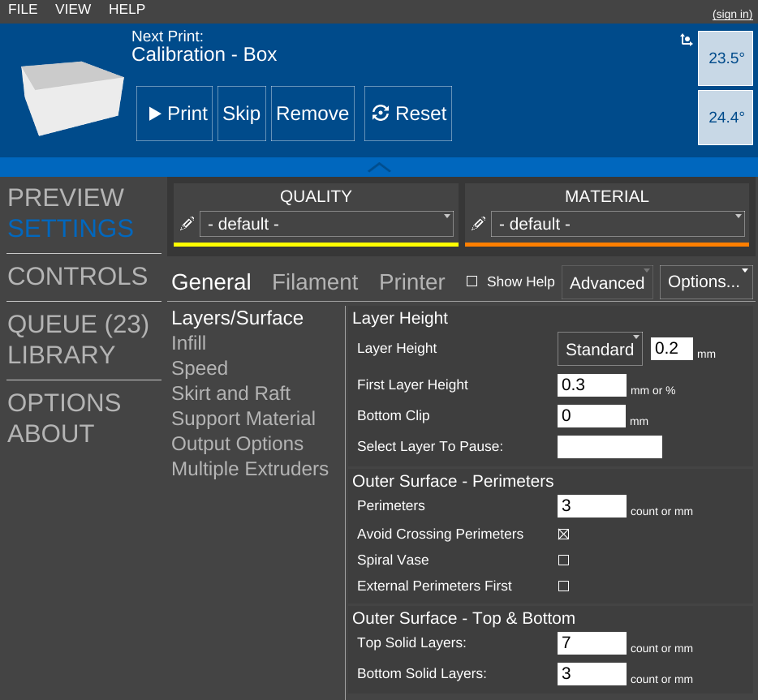The image size is (758, 700).
Task: Click the 24.4° temperature tile
Action: 726,118
